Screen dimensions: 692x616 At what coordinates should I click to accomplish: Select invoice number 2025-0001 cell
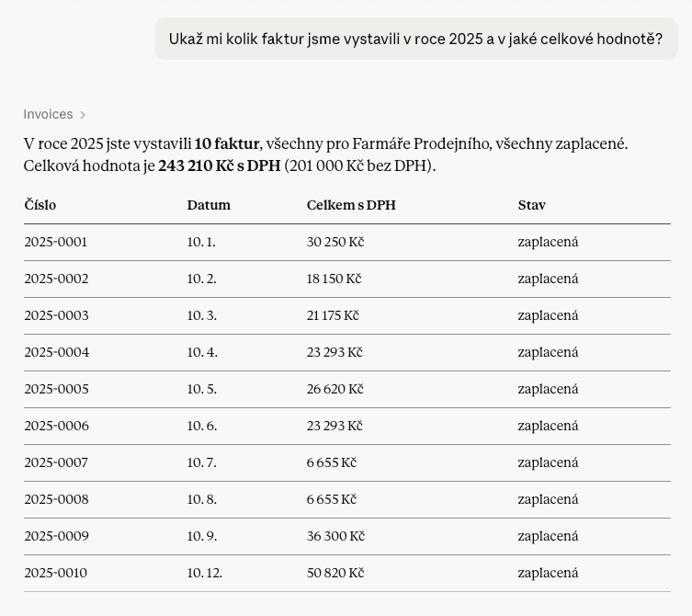(x=56, y=242)
